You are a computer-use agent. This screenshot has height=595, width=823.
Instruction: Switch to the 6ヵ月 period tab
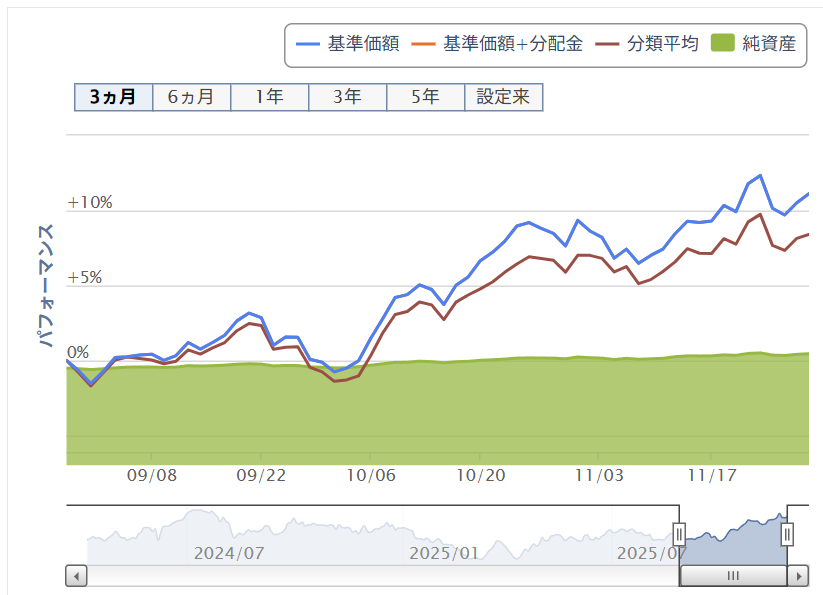pos(191,97)
